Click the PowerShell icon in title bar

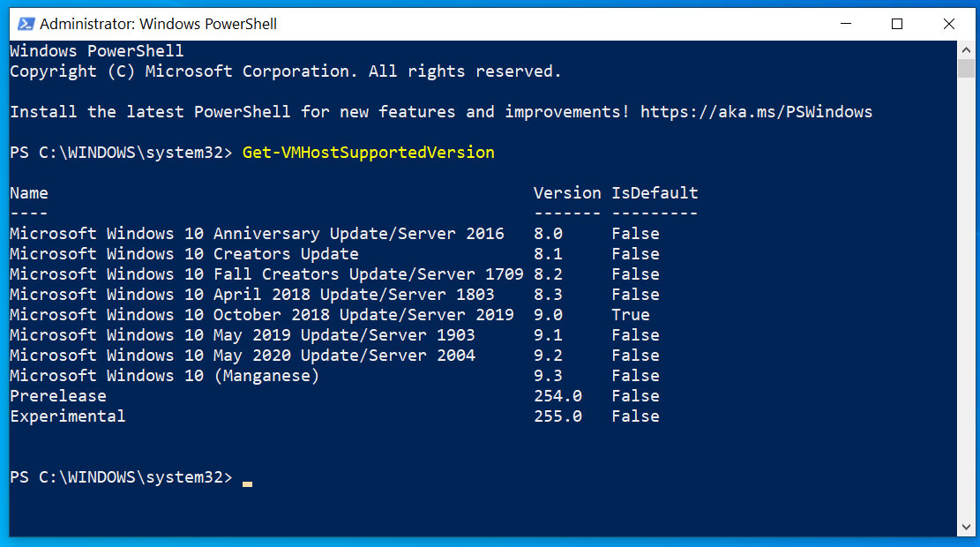26,24
